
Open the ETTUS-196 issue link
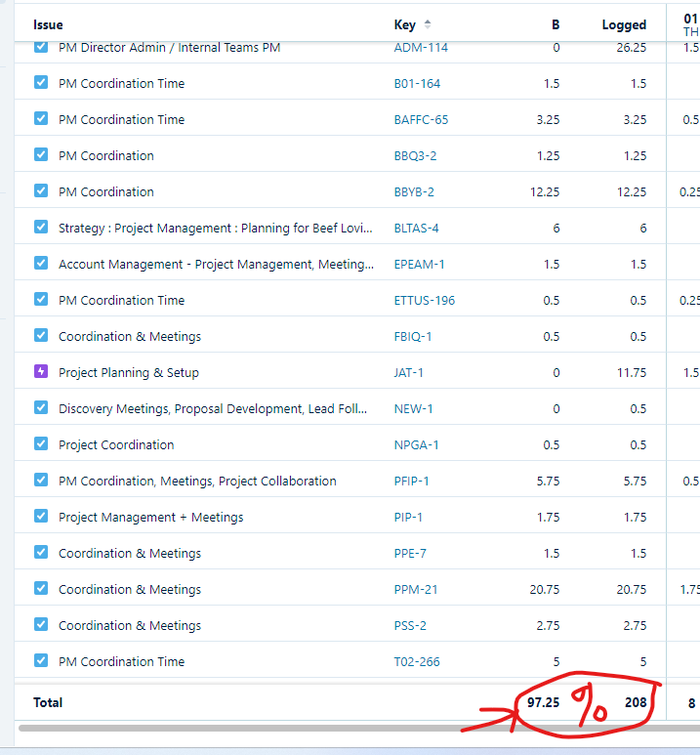pos(424,300)
